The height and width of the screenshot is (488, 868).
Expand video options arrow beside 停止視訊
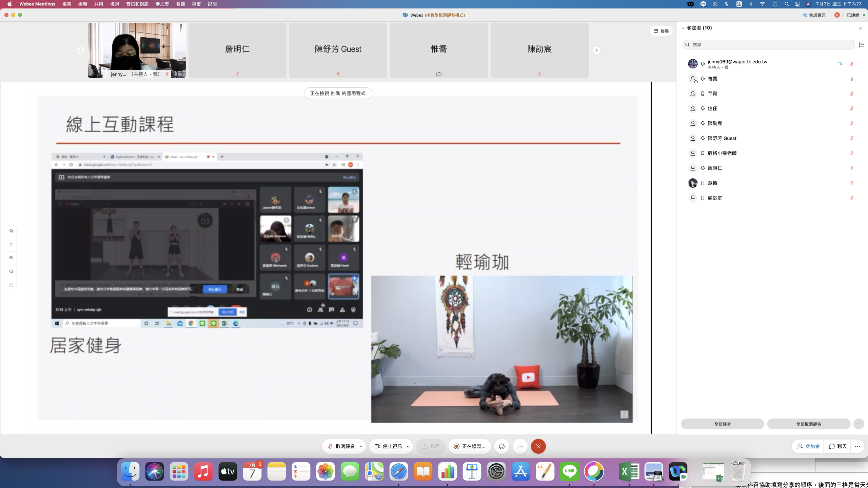[408, 447]
